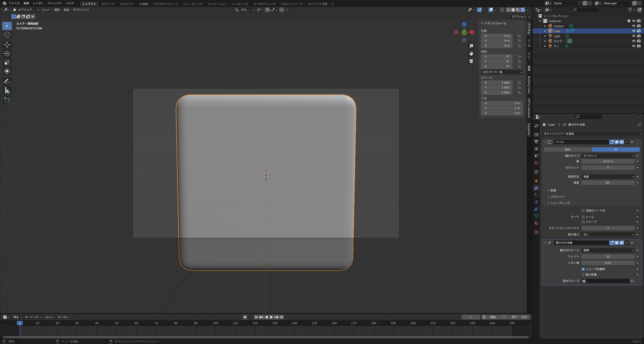The height and width of the screenshot is (344, 644).
Task: Click the viewport zoom magnifier icon
Action: tap(471, 46)
